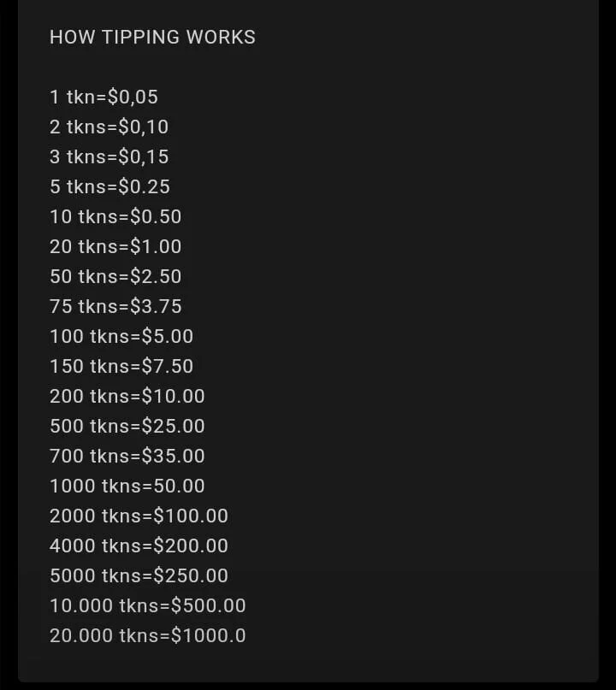Select the 50 tkns=$2.50 line

tap(115, 277)
